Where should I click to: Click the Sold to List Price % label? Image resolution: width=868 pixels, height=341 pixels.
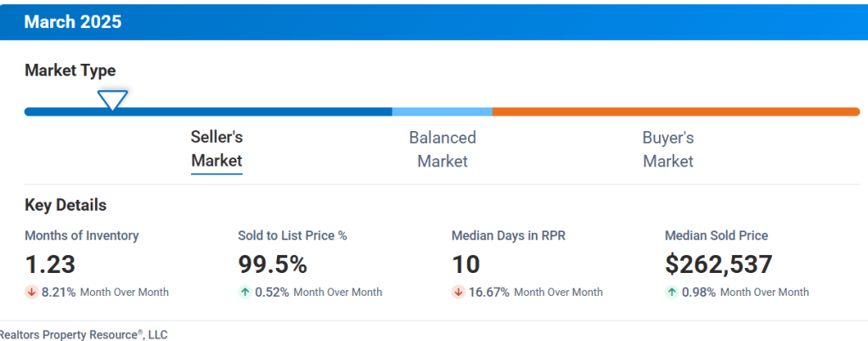coord(292,236)
